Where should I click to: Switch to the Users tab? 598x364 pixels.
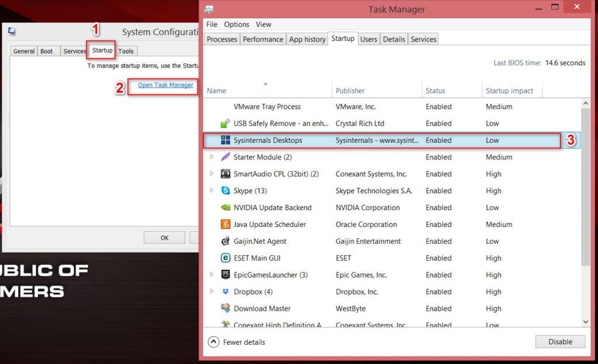coord(369,39)
